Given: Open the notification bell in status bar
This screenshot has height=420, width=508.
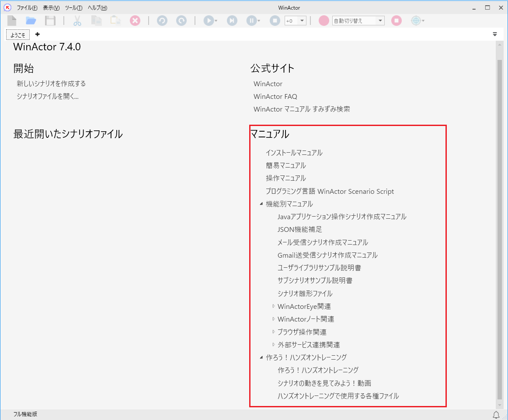Looking at the screenshot, I should click(496, 415).
